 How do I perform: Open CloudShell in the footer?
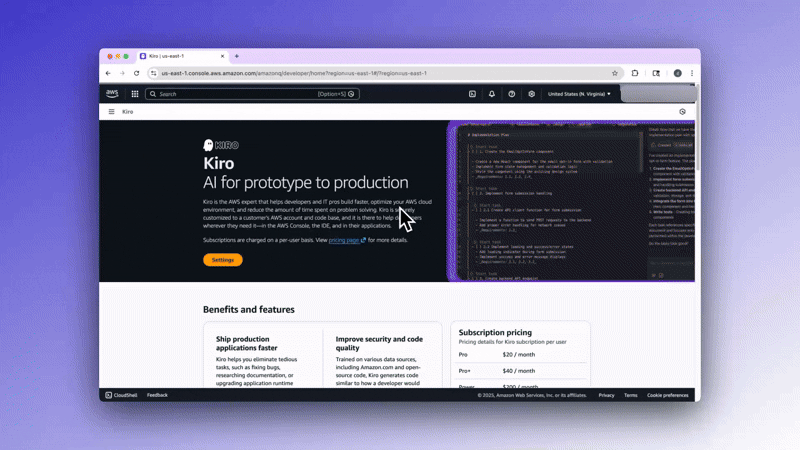point(121,395)
